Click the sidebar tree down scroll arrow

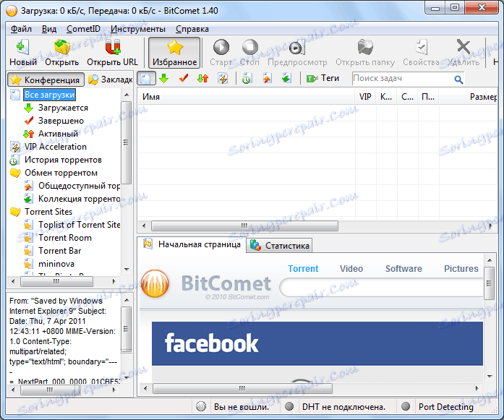pos(127,270)
